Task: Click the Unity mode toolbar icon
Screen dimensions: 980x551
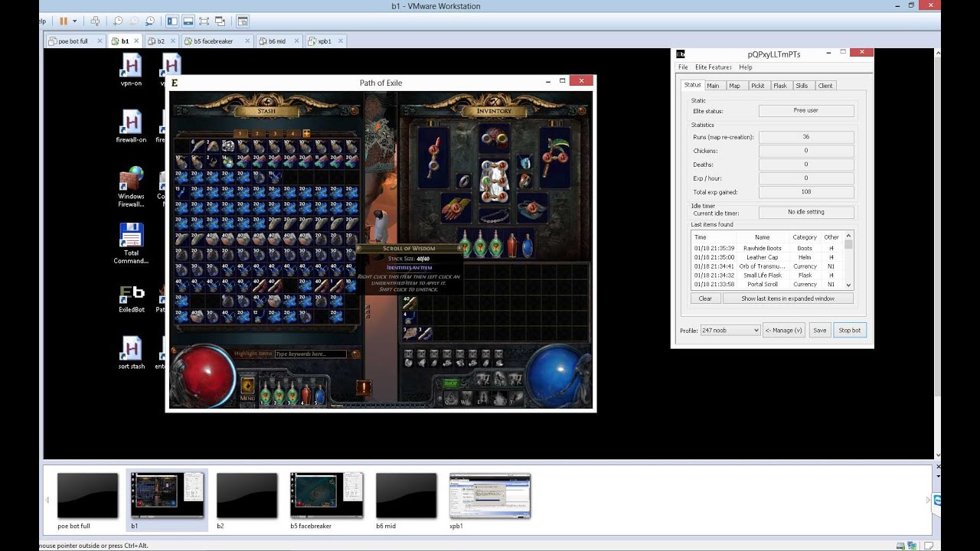Action: coord(220,21)
